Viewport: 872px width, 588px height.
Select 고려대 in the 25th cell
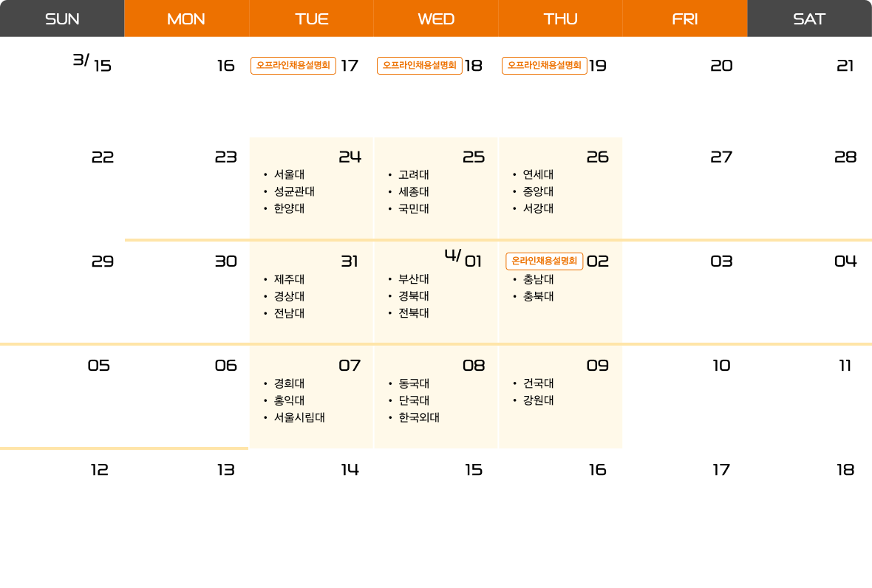coord(414,175)
